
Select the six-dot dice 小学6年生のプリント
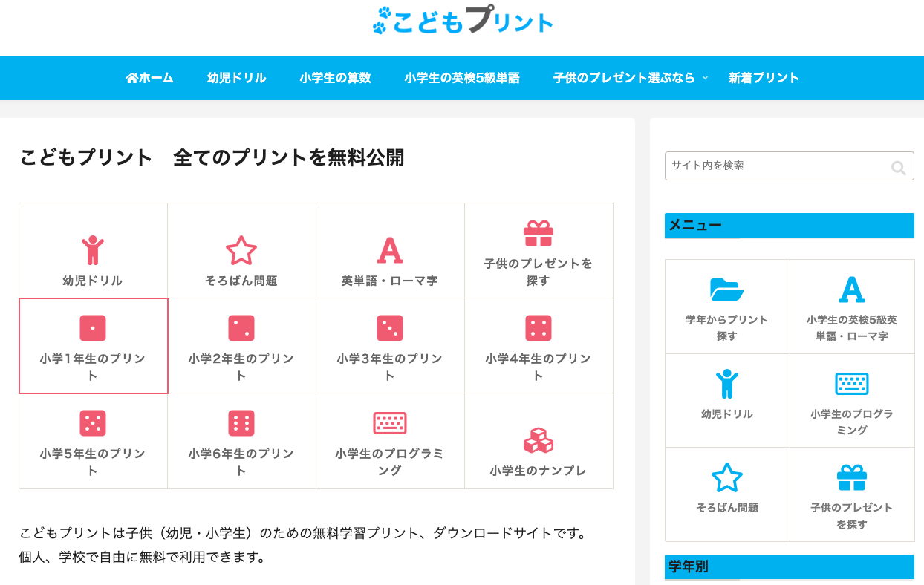(x=241, y=423)
